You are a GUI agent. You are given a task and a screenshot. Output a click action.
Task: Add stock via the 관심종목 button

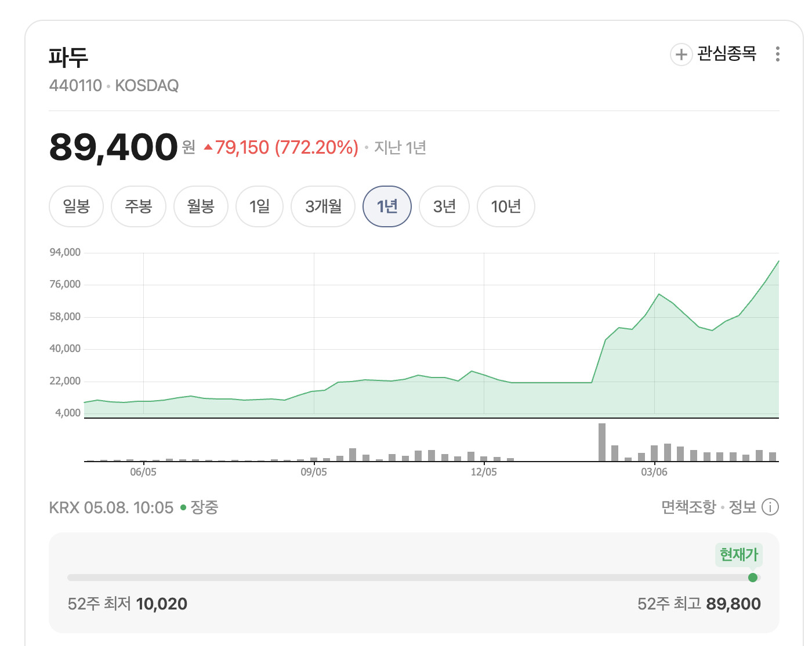point(714,55)
